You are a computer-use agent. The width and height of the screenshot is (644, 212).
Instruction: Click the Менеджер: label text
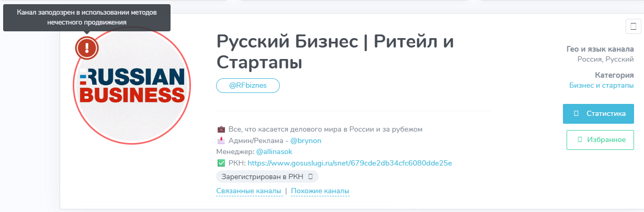point(235,152)
